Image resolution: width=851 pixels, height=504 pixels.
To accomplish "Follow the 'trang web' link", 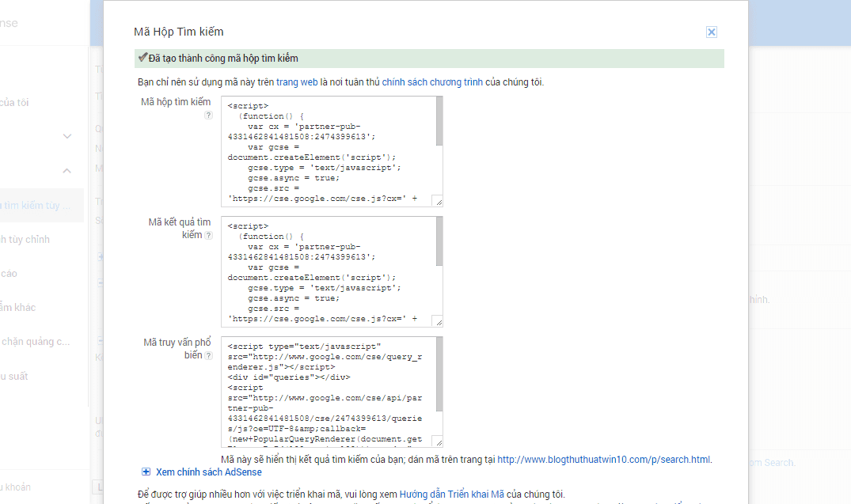I will point(297,82).
